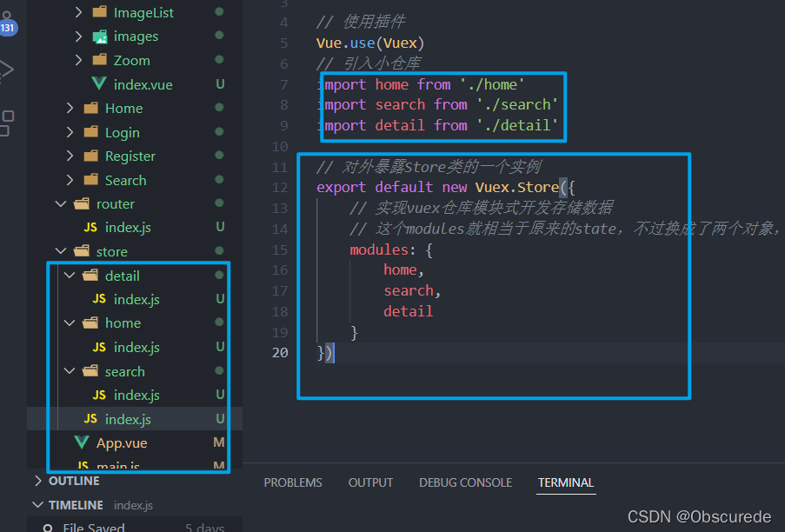
Task: Click the Home folder icon
Action: [91, 108]
